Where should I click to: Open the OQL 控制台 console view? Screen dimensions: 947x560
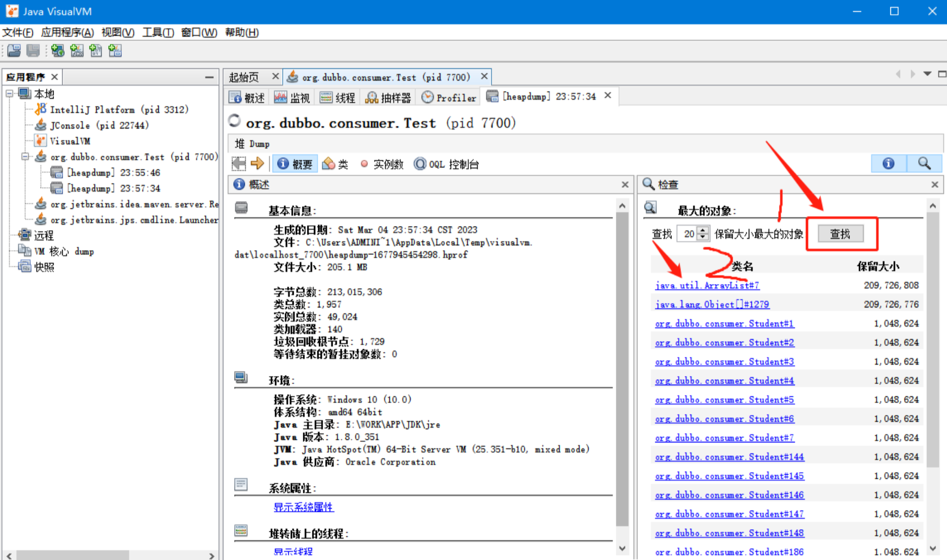446,164
